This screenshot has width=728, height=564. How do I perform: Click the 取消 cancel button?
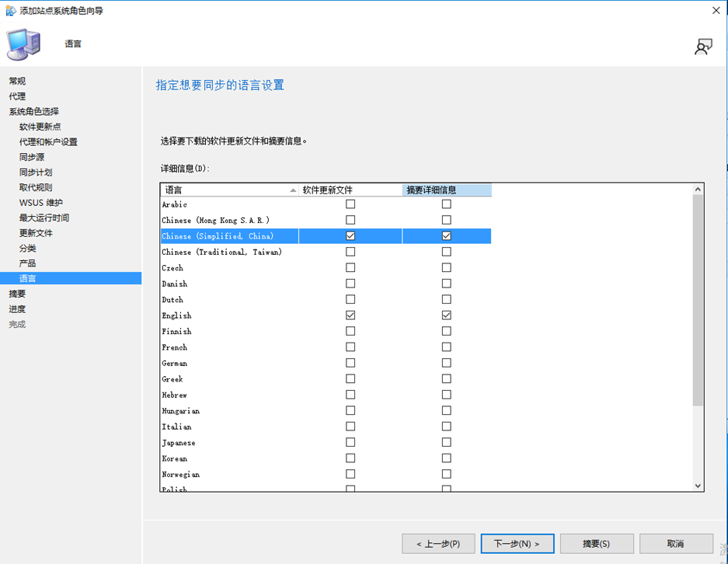676,544
